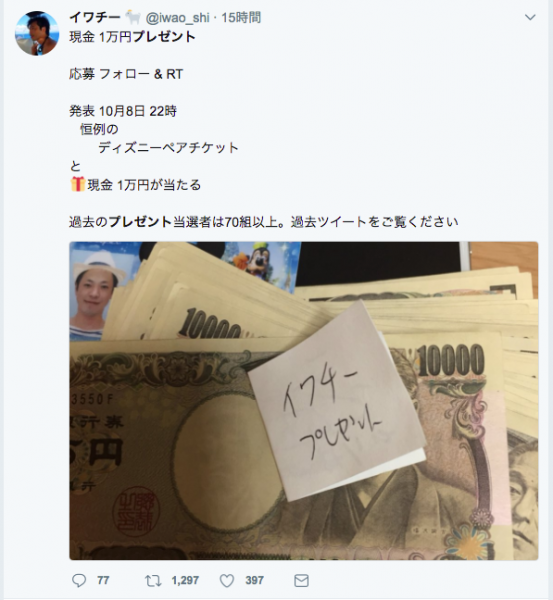Click the tweet line 応募 フォロー & RT
Image resolution: width=553 pixels, height=600 pixels.
click(x=126, y=74)
